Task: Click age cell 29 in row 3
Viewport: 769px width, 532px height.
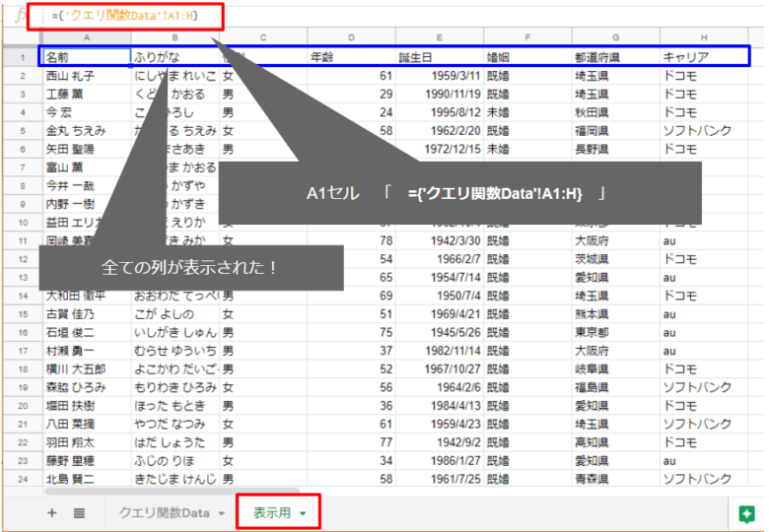Action: tap(351, 94)
